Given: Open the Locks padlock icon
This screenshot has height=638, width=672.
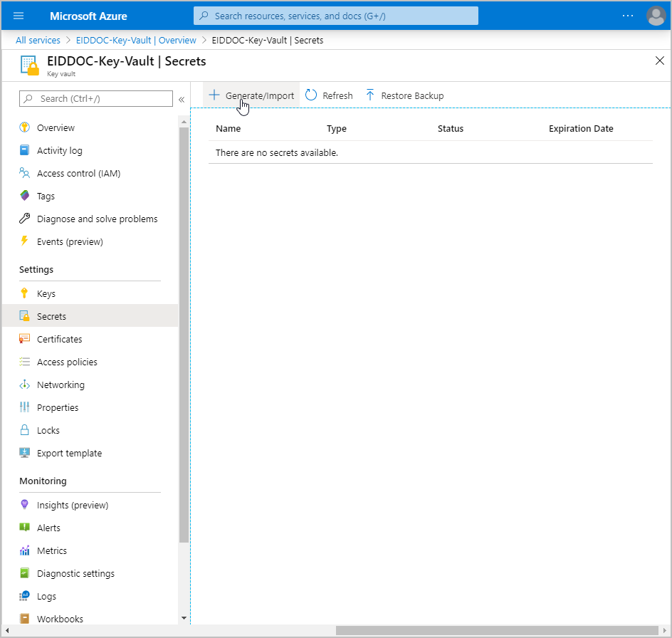Looking at the screenshot, I should (25, 430).
